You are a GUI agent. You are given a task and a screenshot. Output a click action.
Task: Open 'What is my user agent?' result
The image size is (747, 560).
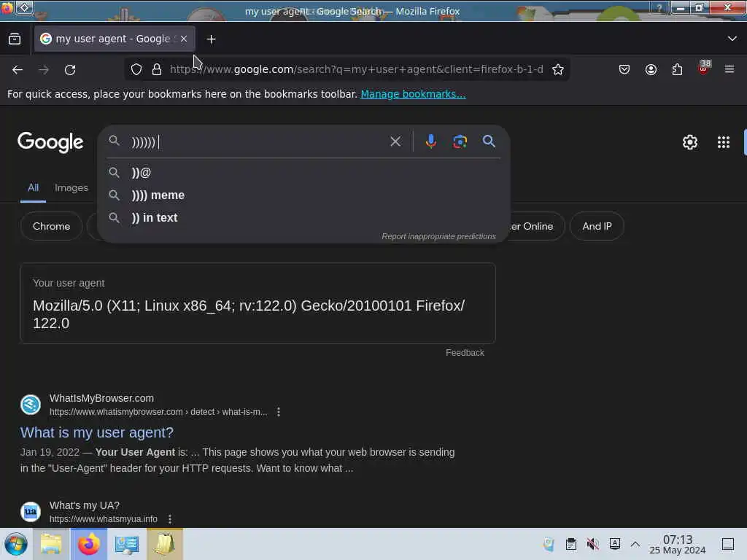(x=97, y=432)
